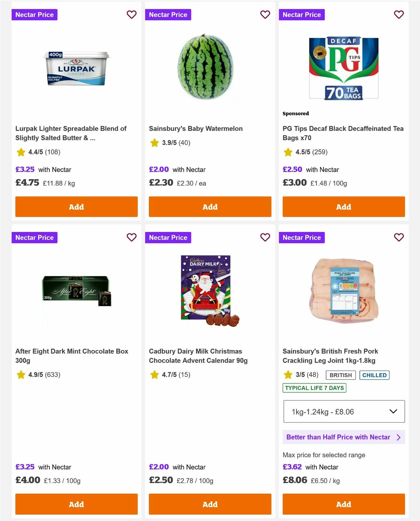Click the star rating icon on the watermelon
Image resolution: width=420 pixels, height=521 pixels.
click(154, 143)
